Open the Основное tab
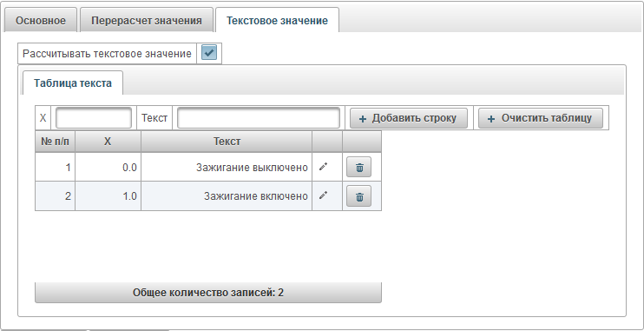The image size is (644, 331). coord(41,21)
